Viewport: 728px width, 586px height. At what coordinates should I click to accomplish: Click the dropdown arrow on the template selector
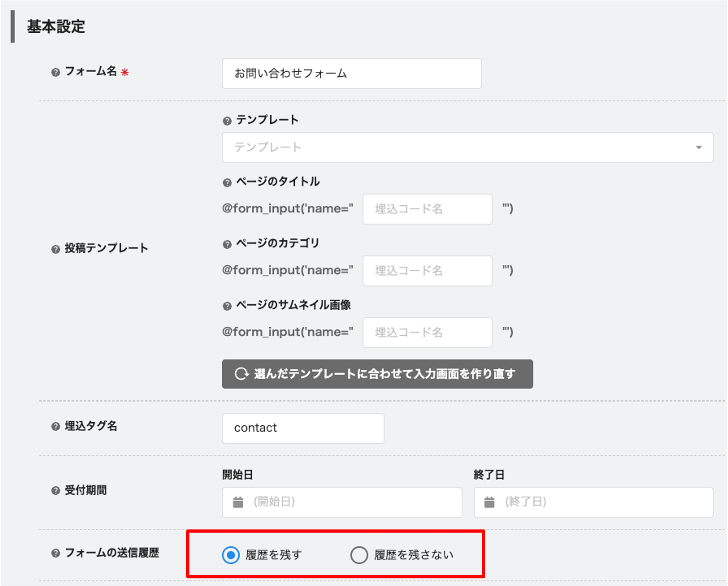[698, 147]
